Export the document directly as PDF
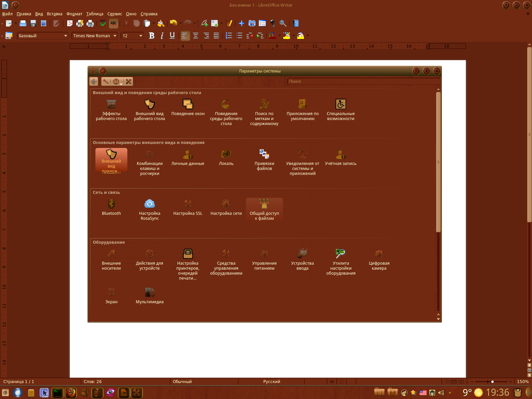 [69, 23]
